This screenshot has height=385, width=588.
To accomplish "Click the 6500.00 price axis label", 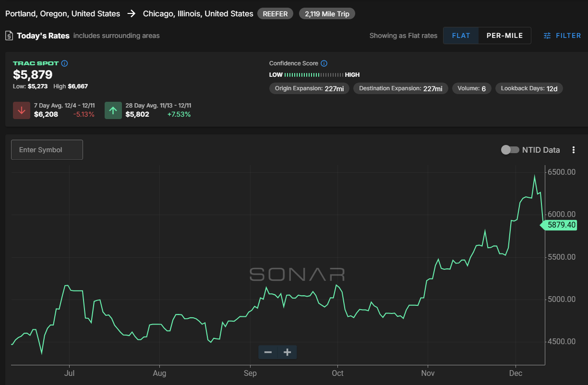I will click(x=561, y=172).
